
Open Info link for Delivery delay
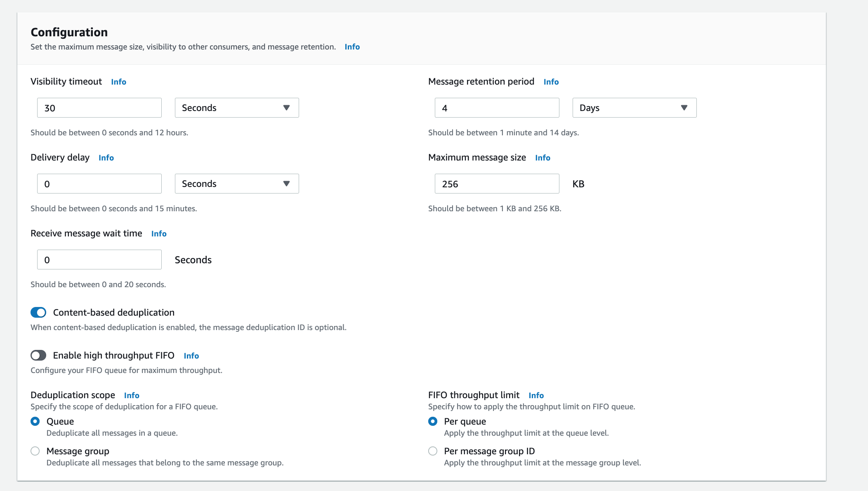pos(106,158)
